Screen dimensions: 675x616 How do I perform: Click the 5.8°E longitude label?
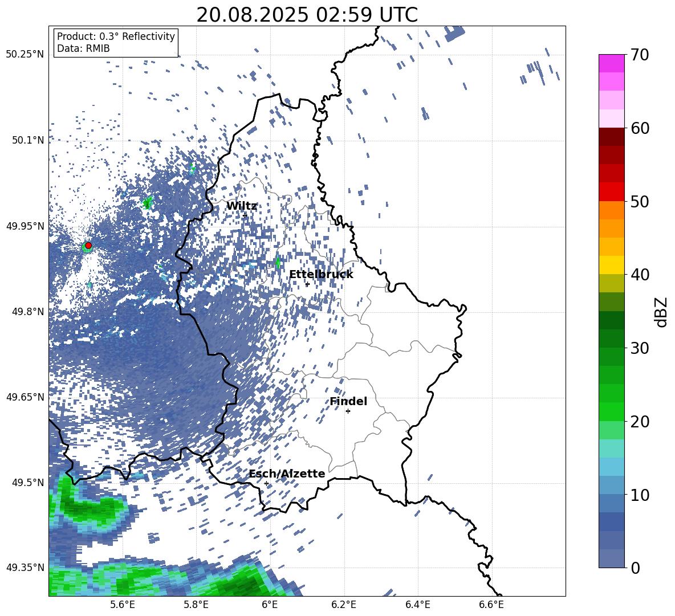(196, 605)
